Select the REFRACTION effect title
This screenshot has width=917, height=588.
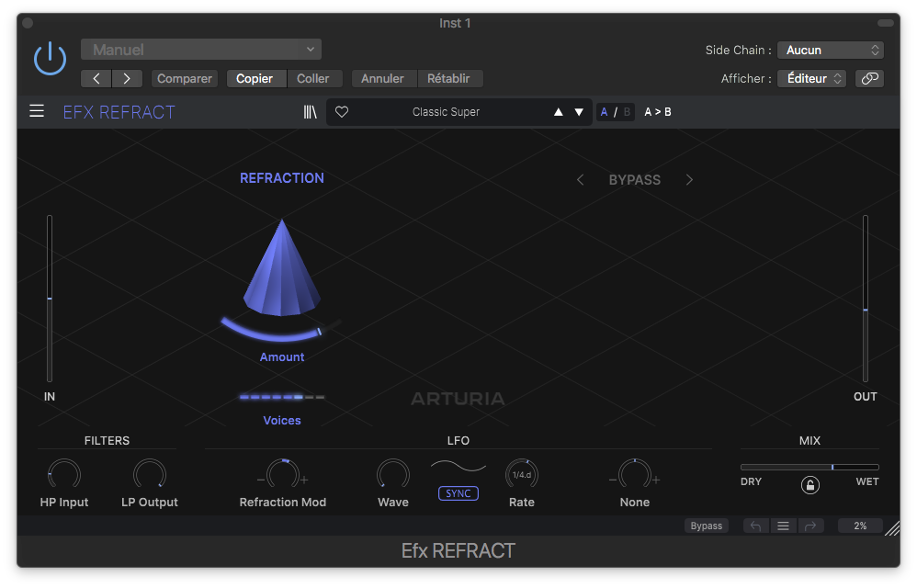[282, 178]
